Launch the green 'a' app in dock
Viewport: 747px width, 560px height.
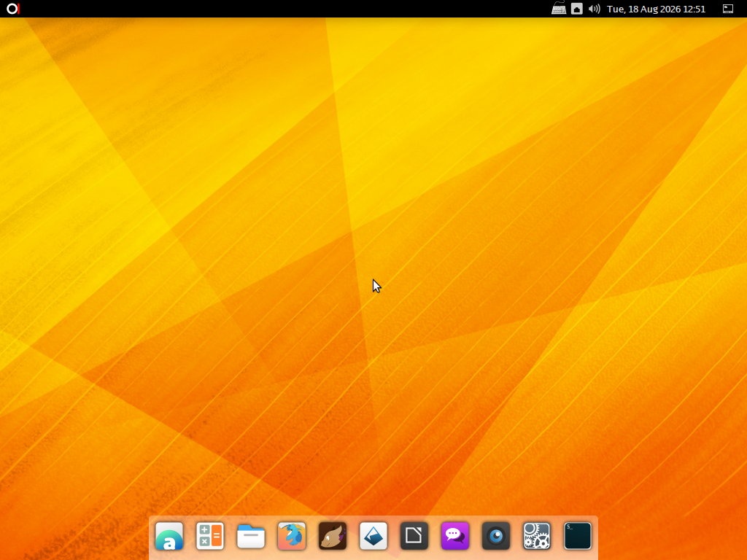(169, 536)
